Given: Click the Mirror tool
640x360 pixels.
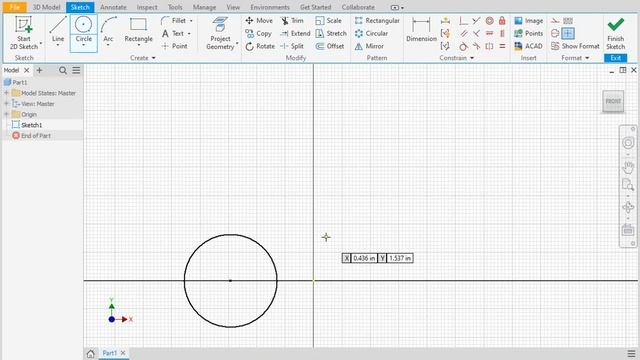Looking at the screenshot, I should click(369, 46).
